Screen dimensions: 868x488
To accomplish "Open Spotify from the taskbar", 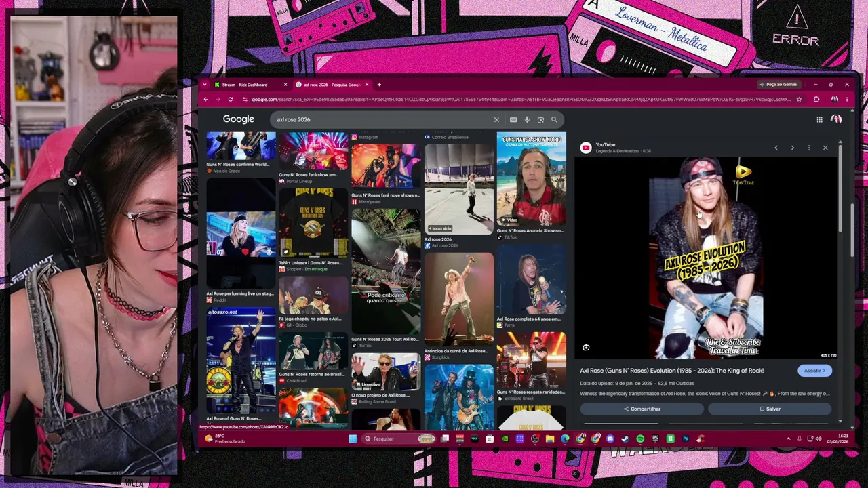I will (640, 439).
